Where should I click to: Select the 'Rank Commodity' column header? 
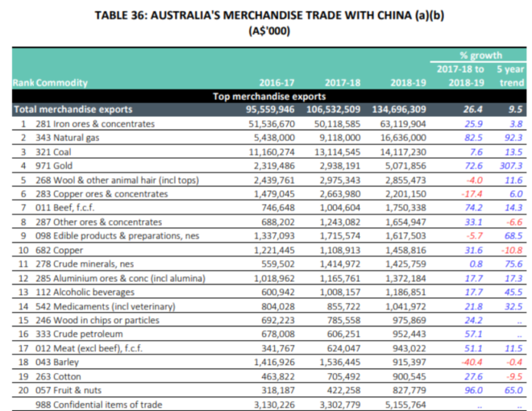(50, 83)
